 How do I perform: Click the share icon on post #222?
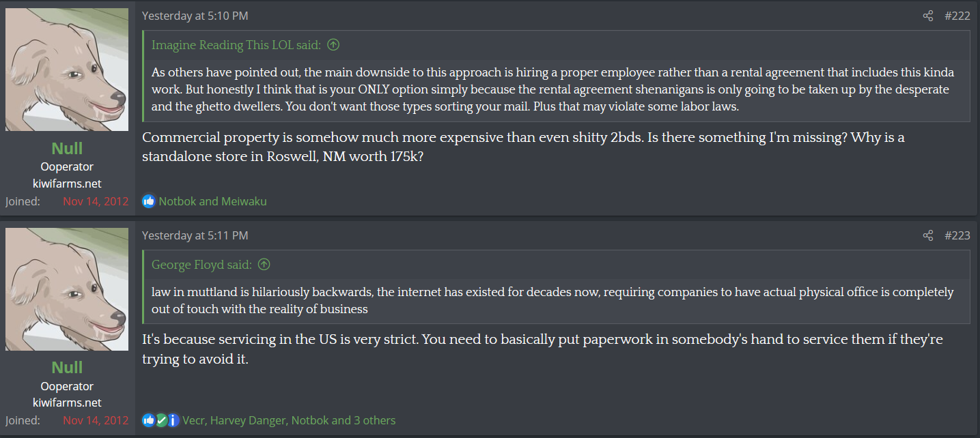[927, 16]
